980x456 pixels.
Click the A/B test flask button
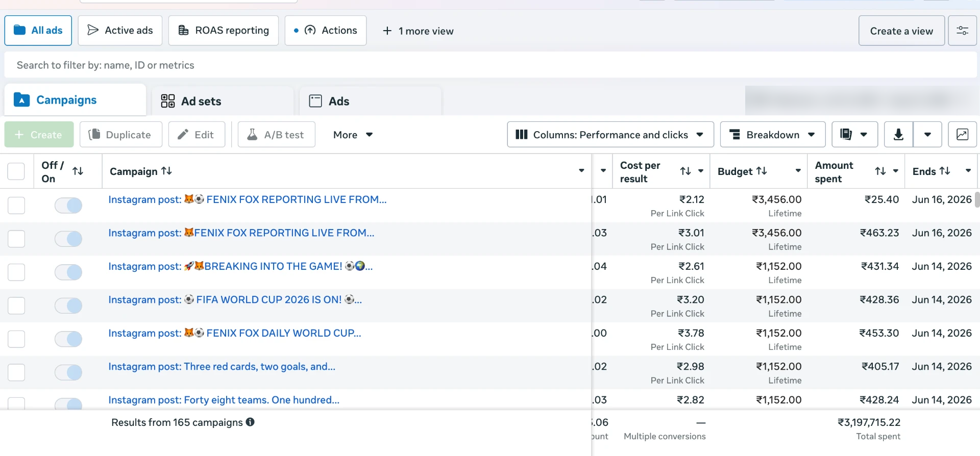[276, 135]
